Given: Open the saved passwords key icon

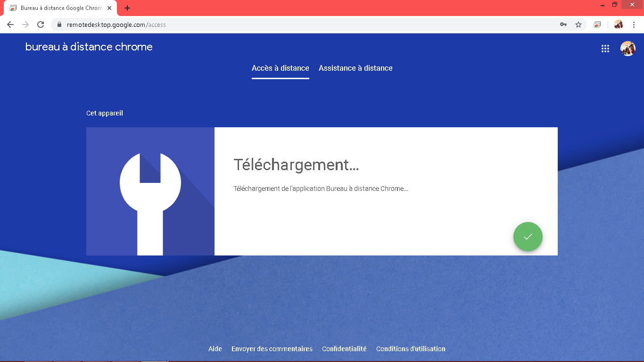Looking at the screenshot, I should point(563,25).
